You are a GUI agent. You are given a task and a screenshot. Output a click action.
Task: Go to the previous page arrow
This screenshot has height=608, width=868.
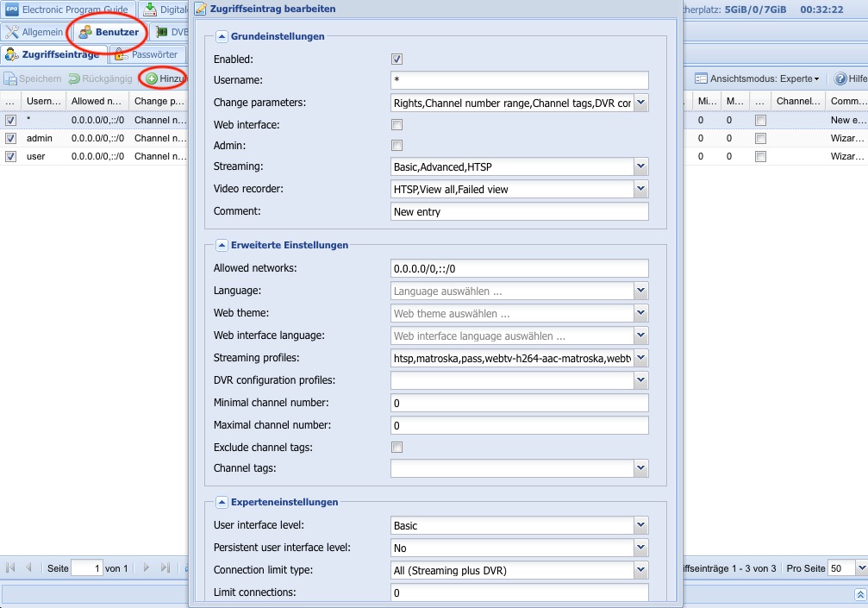pyautogui.click(x=28, y=567)
